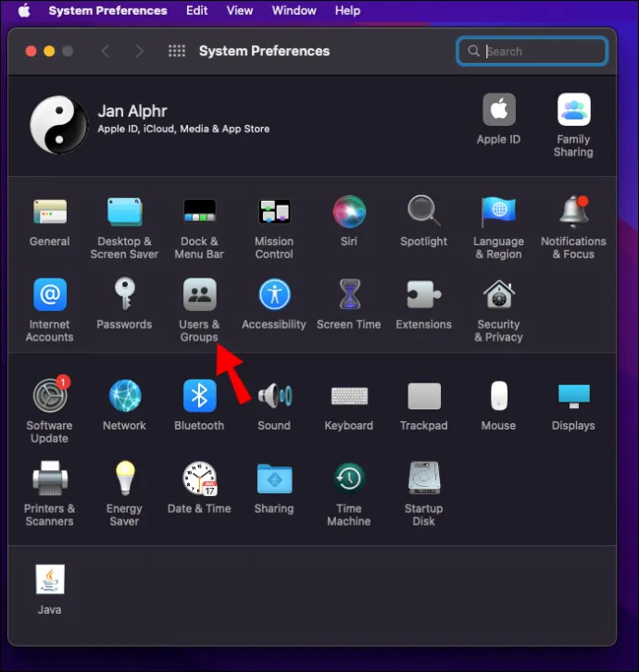
Task: Open Mission Control preferences
Action: [x=274, y=211]
